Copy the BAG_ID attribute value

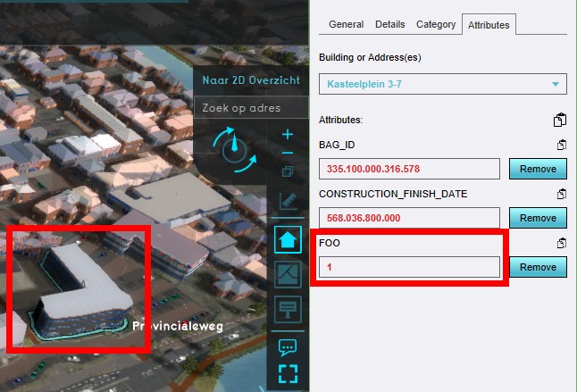pos(562,145)
